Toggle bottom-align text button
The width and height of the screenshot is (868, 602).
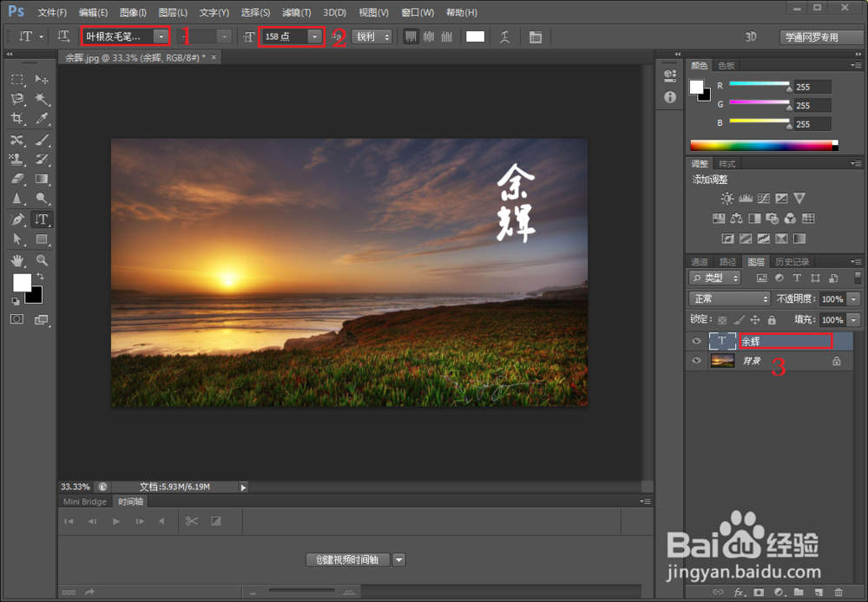point(447,36)
